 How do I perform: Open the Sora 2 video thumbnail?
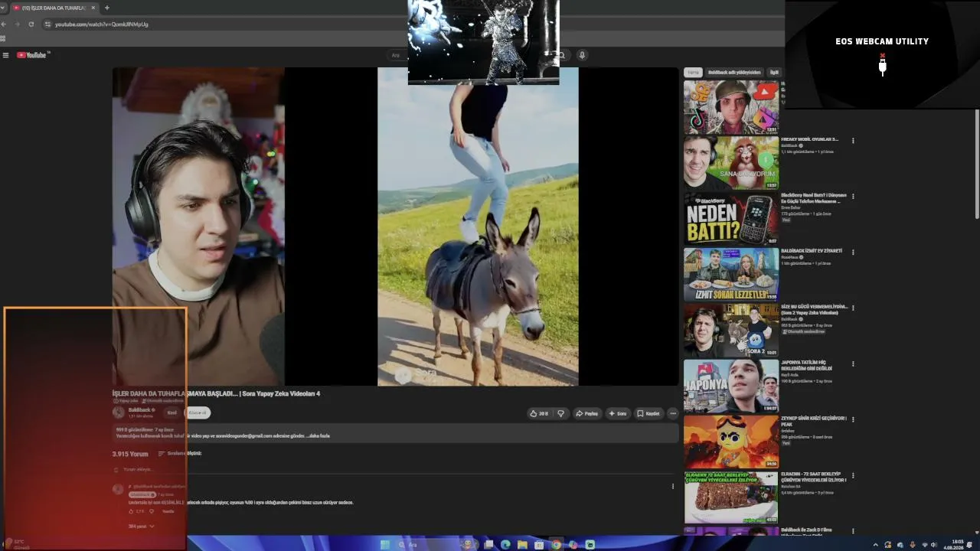[x=731, y=331]
